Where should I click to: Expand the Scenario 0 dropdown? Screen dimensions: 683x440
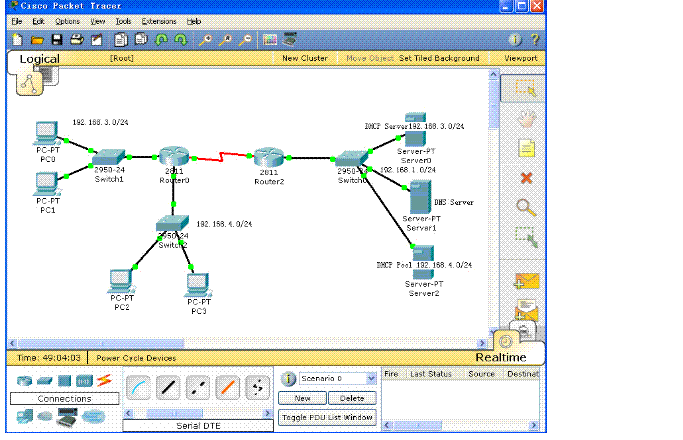click(371, 378)
